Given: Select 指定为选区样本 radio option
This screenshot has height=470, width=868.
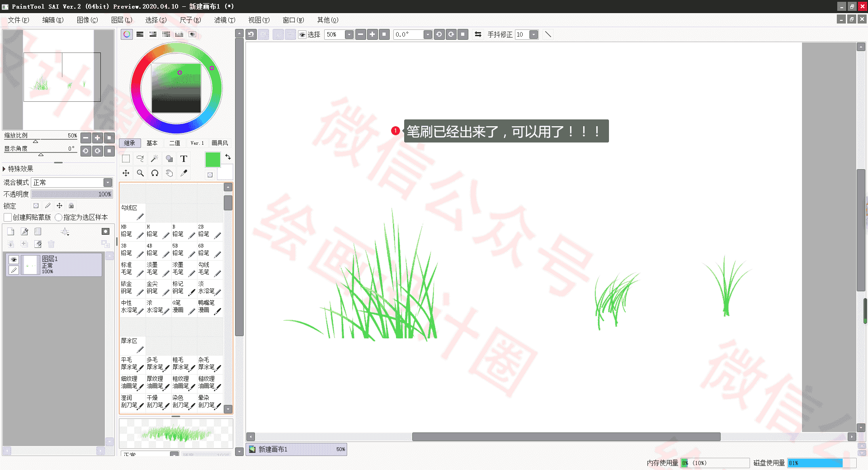Looking at the screenshot, I should click(58, 218).
